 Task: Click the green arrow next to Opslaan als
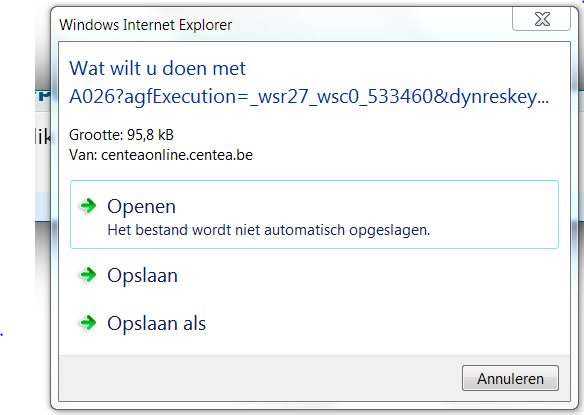pos(88,323)
